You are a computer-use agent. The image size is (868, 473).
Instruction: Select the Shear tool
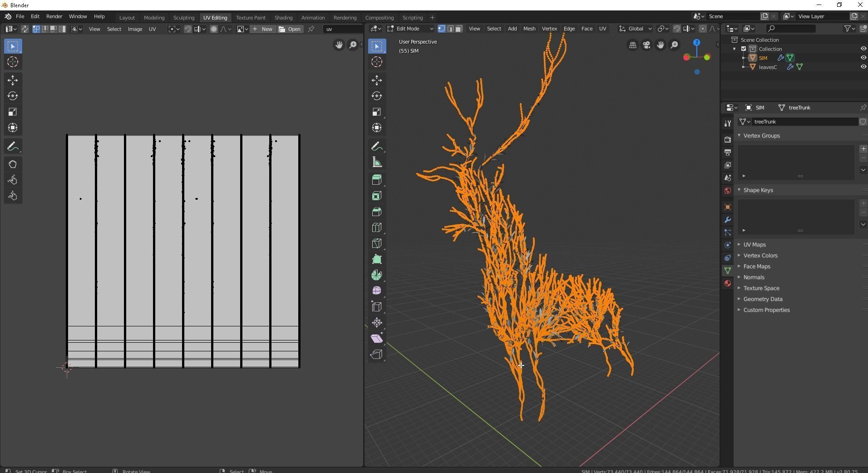tap(377, 339)
